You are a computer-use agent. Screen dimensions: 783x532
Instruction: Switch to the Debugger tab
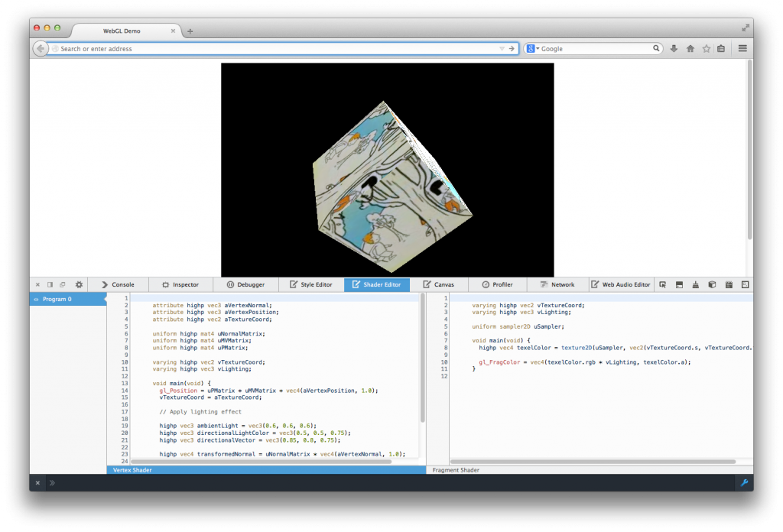click(245, 284)
